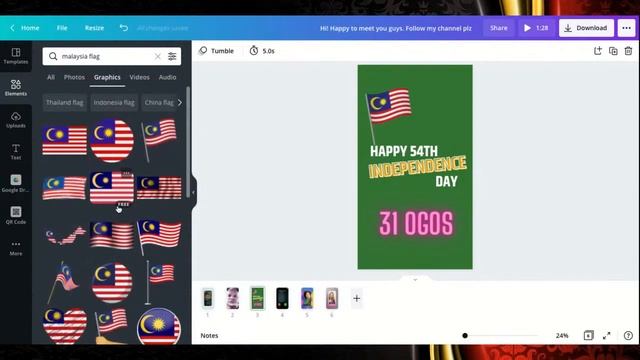This screenshot has width=640, height=360.
Task: Open the More sidebar options
Action: 16,247
